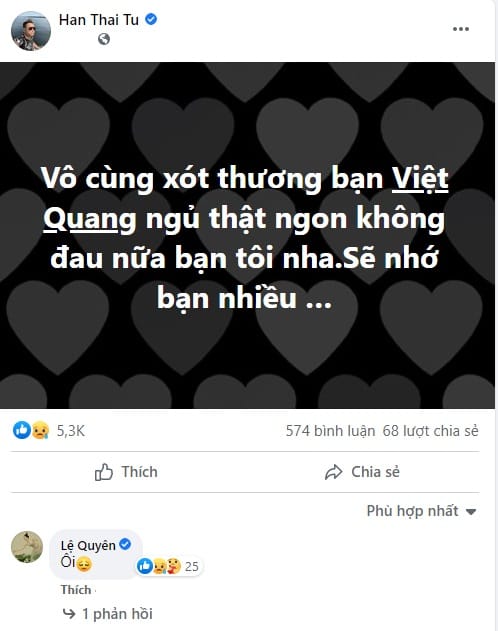The image size is (498, 631).
Task: Show 574 bình luận comments
Action: tap(330, 431)
